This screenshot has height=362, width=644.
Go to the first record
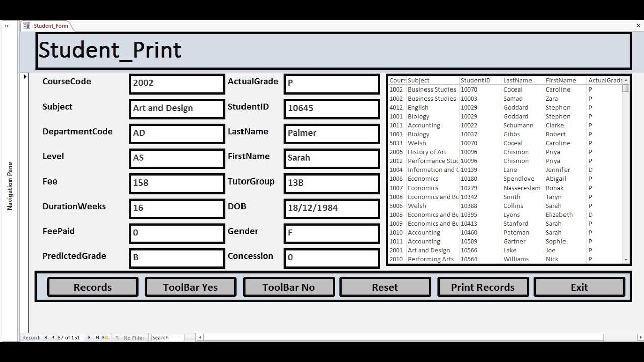point(45,338)
